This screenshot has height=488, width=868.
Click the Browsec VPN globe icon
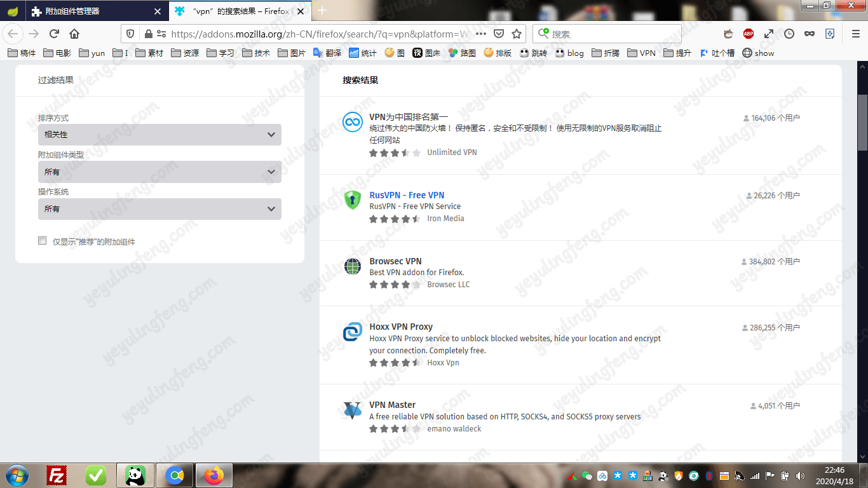[x=352, y=266]
